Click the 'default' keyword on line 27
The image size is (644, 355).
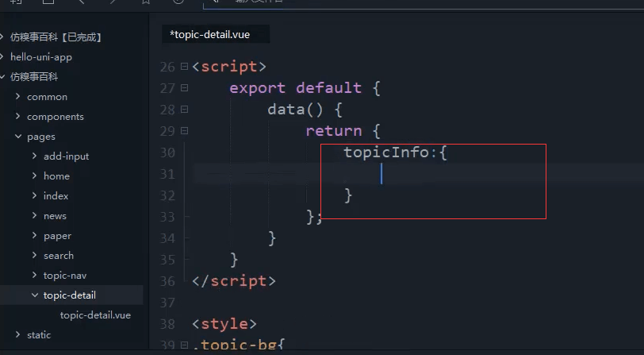pos(328,87)
